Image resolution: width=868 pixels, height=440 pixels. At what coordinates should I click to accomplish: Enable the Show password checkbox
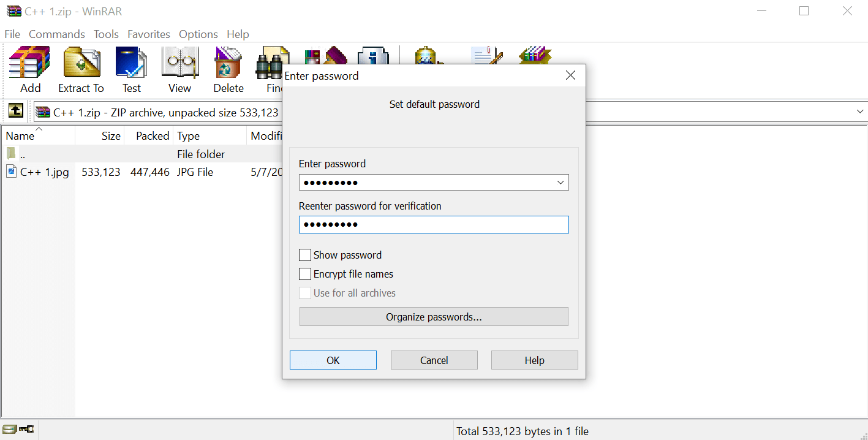click(x=305, y=255)
